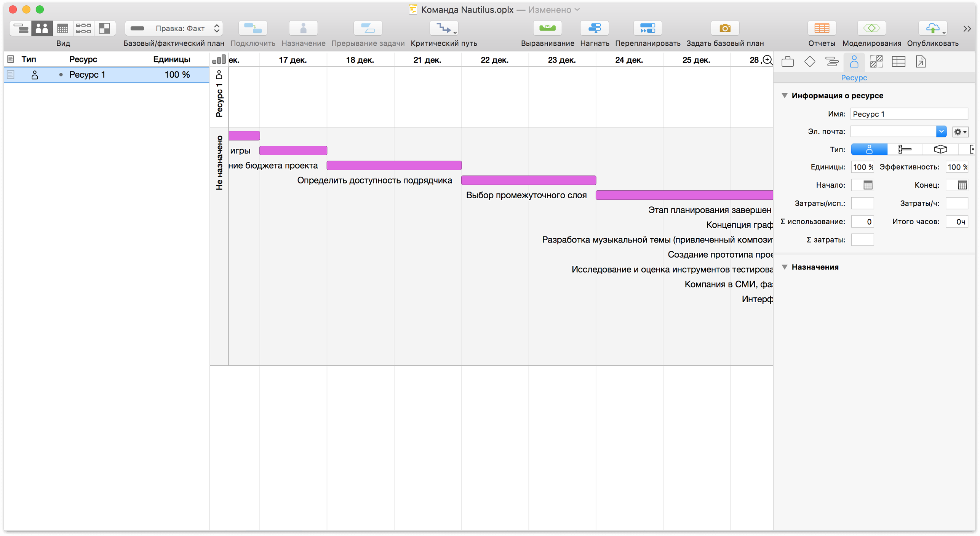This screenshot has height=536, width=980.
Task: Collapse the Информация о ресурсе section
Action: pos(784,96)
